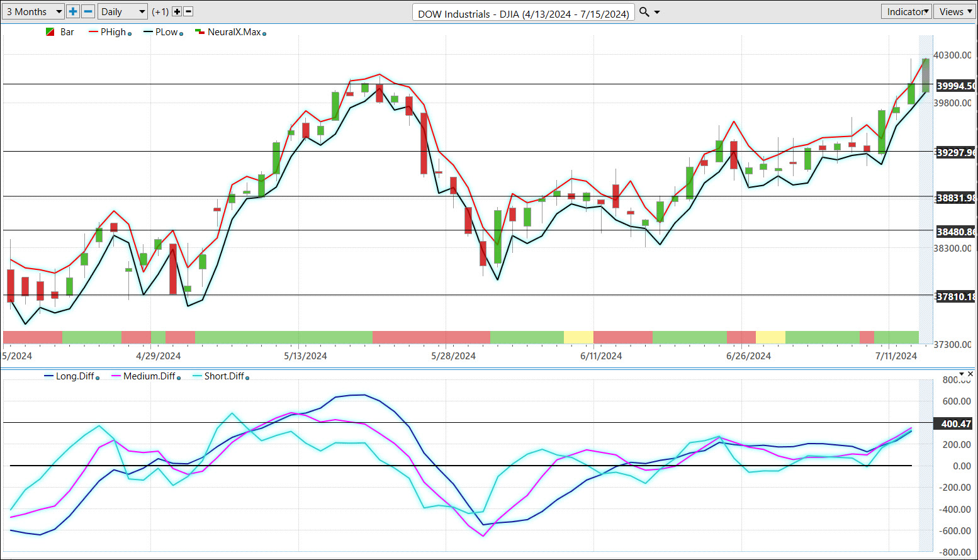Click the 0.00 value on lower axis
The width and height of the screenshot is (978, 560).
coord(962,466)
